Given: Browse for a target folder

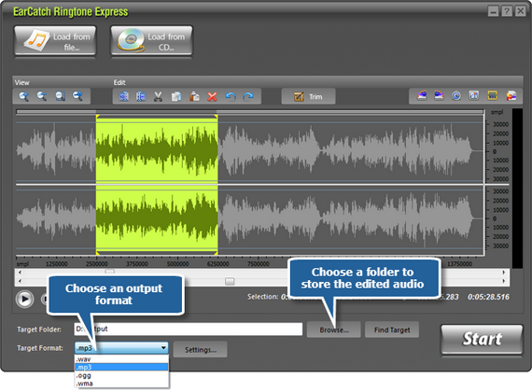Looking at the screenshot, I should (x=334, y=329).
